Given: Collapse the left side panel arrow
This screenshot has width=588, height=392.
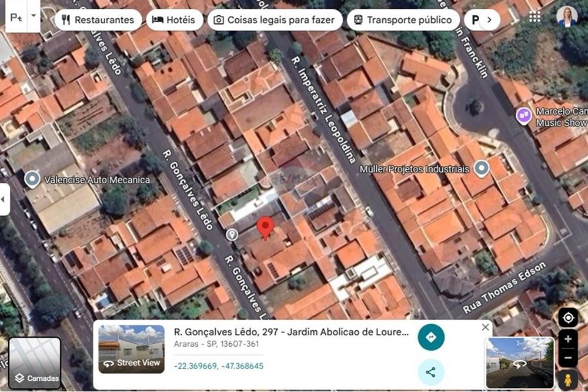Looking at the screenshot, I should pos(4,200).
